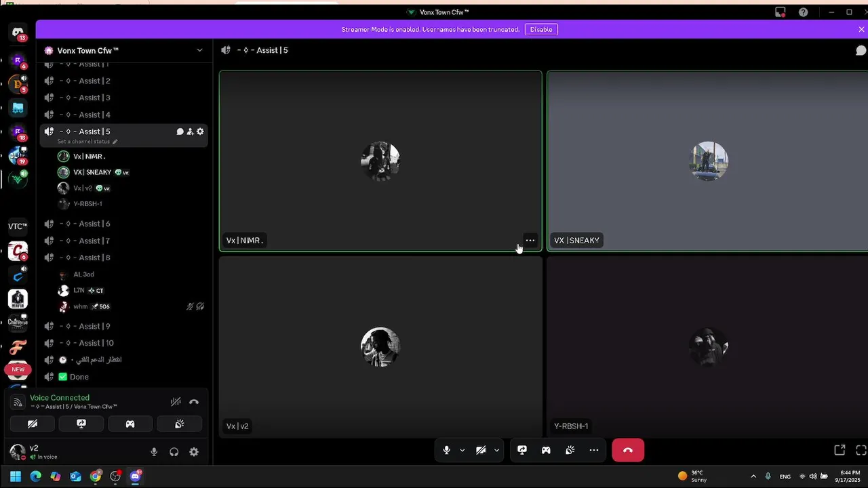868x488 pixels.
Task: Select Vx | v2 video tile avatar
Action: (380, 347)
